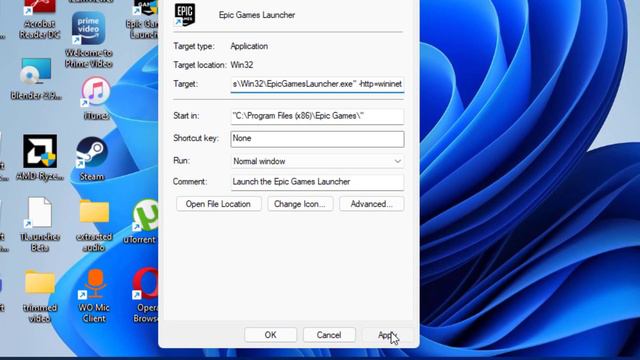Click Cancel in the Properties dialog
640x360 pixels.
pyautogui.click(x=329, y=335)
